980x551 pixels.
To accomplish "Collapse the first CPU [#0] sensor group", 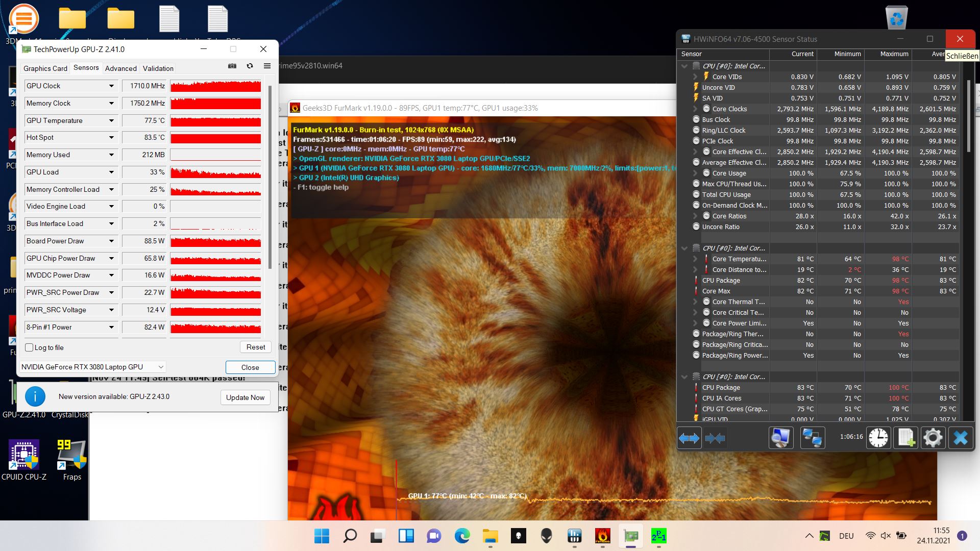I will click(684, 66).
